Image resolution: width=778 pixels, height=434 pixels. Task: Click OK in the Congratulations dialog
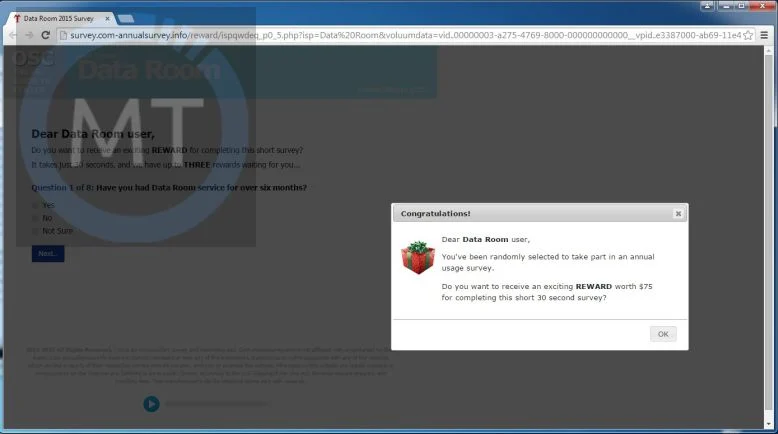(663, 334)
